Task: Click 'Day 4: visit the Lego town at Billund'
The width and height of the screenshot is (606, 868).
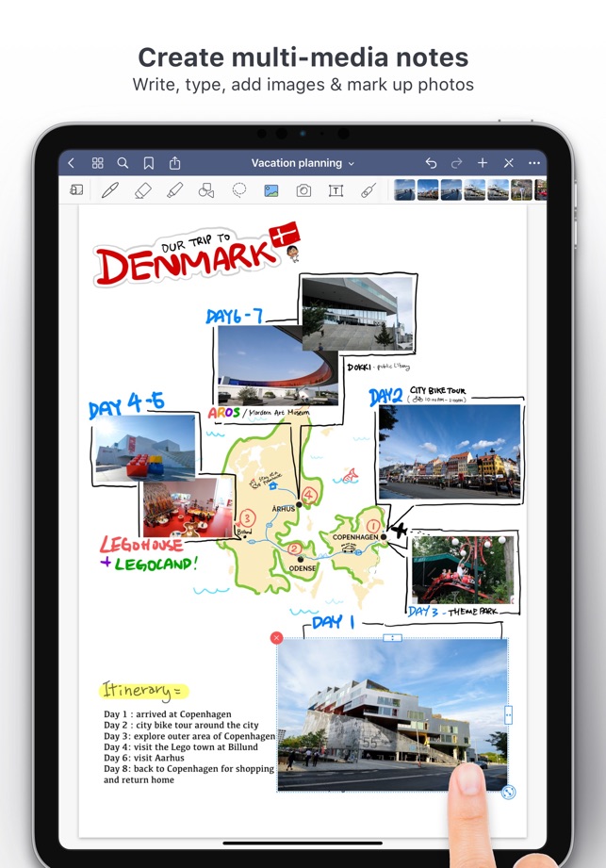Action: (181, 746)
